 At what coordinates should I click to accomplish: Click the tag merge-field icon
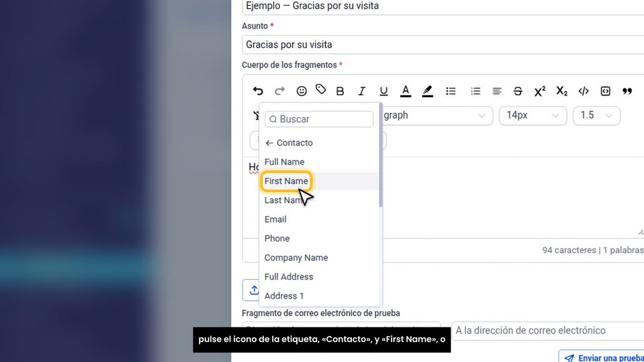321,89
